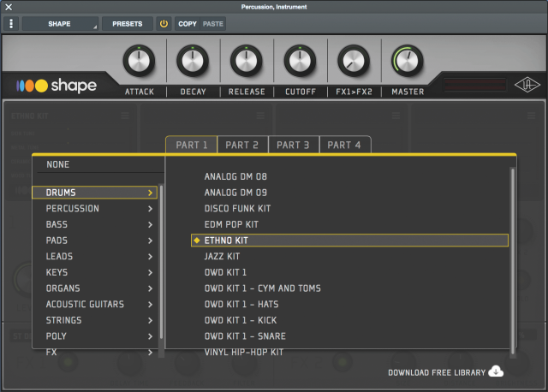Click the Universal Audio logo icon

pyautogui.click(x=527, y=85)
